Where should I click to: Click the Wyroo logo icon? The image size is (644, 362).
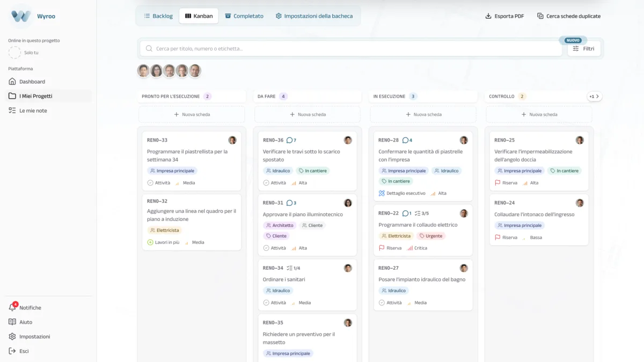(x=21, y=16)
